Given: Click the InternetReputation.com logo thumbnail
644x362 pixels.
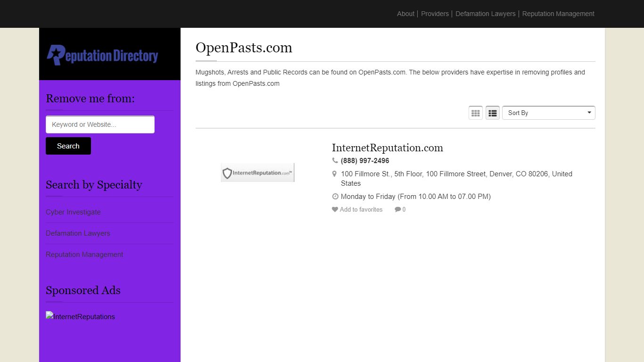Looking at the screenshot, I should (x=257, y=173).
